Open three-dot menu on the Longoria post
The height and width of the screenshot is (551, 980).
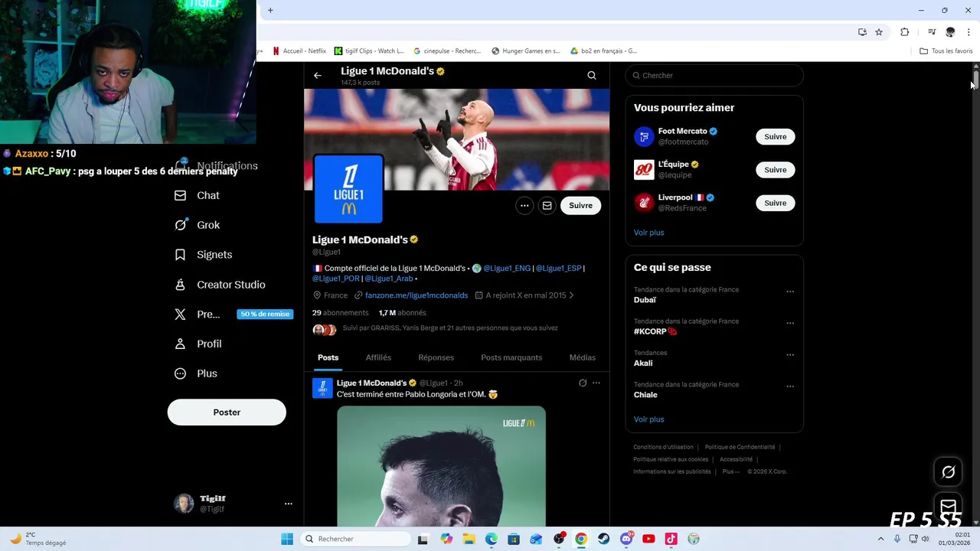click(x=596, y=383)
